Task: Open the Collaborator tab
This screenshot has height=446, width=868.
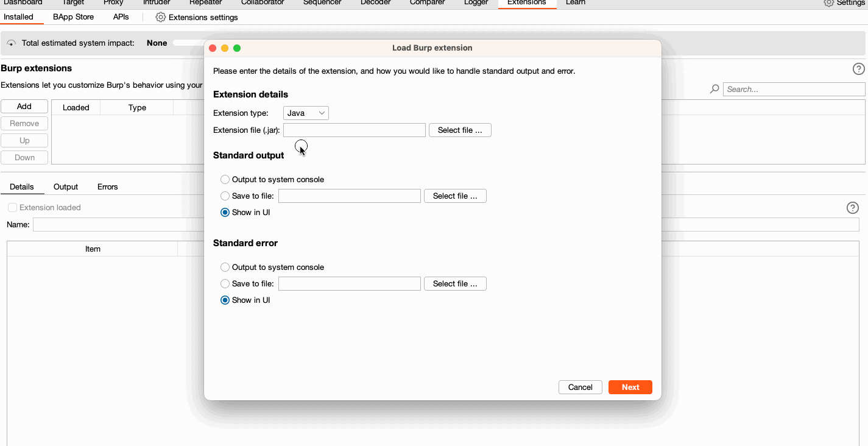Action: click(263, 3)
